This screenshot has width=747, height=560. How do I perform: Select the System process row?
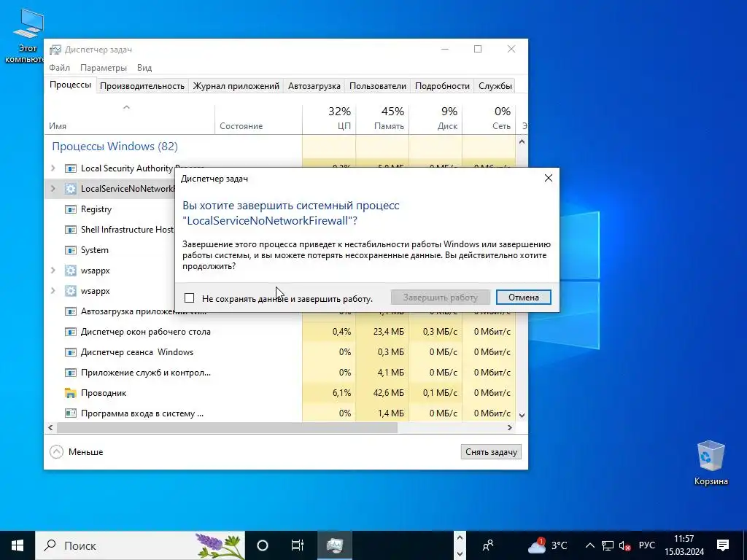(x=109, y=250)
